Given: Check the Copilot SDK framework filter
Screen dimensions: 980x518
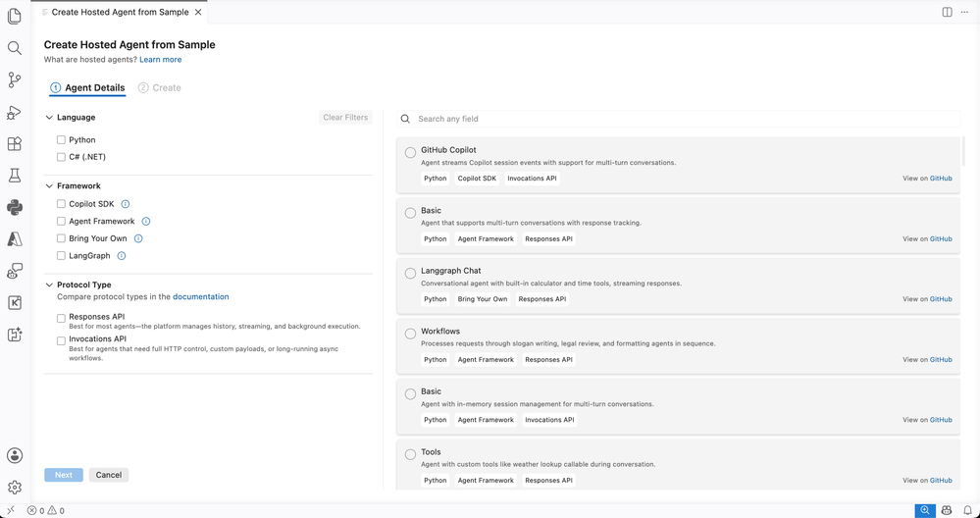Looking at the screenshot, I should tap(61, 204).
